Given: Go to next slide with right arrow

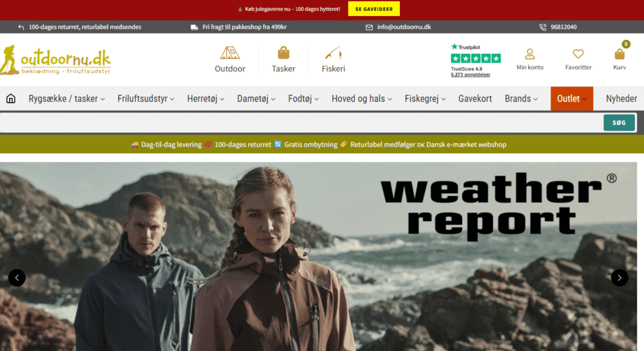Looking at the screenshot, I should (x=619, y=278).
